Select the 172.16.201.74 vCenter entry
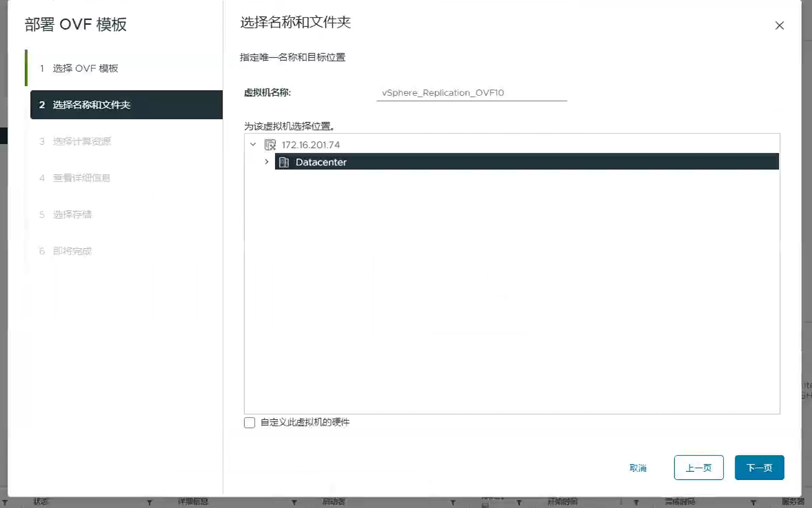Viewport: 812px width, 508px height. tap(311, 145)
